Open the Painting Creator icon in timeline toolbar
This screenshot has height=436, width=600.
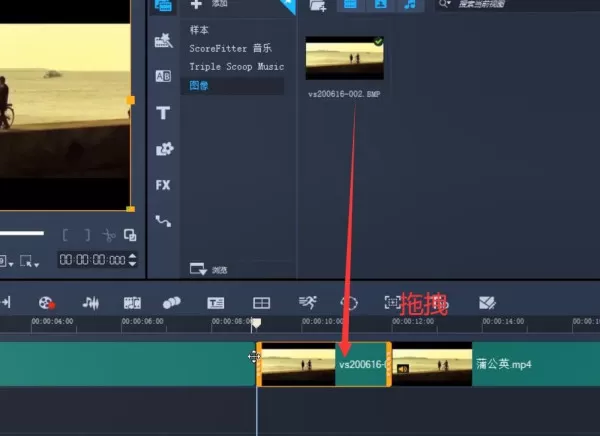(487, 302)
